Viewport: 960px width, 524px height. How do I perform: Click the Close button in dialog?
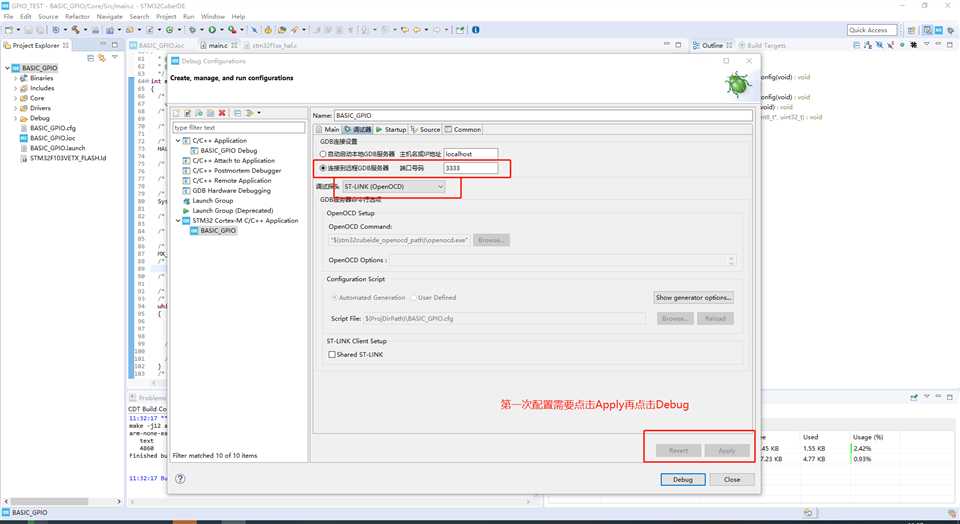click(x=732, y=479)
